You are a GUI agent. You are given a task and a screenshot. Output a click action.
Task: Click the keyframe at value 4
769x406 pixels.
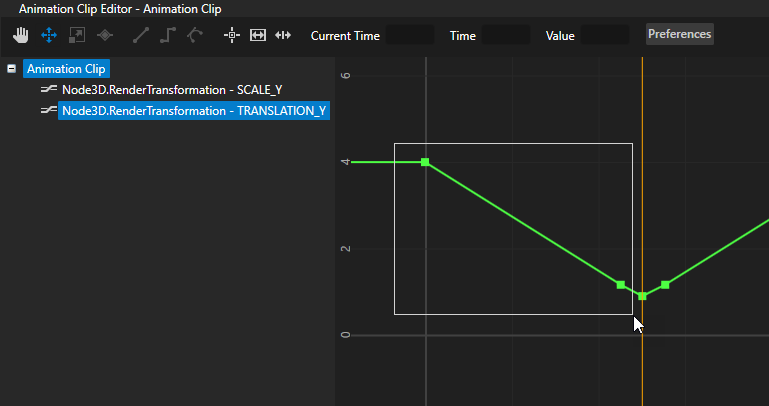pyautogui.click(x=425, y=162)
